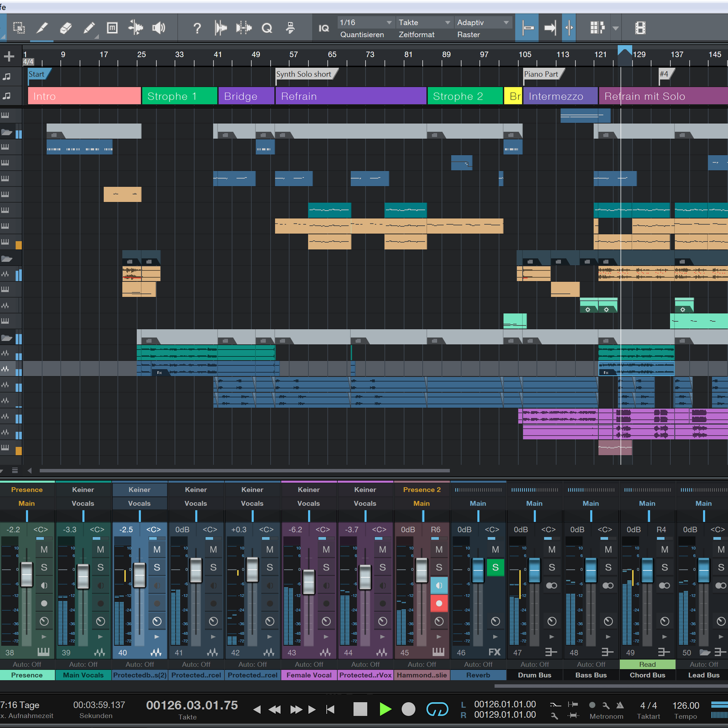Open the Read automation mode on Chord Bus
Screen dimensions: 728x728
[x=647, y=664]
